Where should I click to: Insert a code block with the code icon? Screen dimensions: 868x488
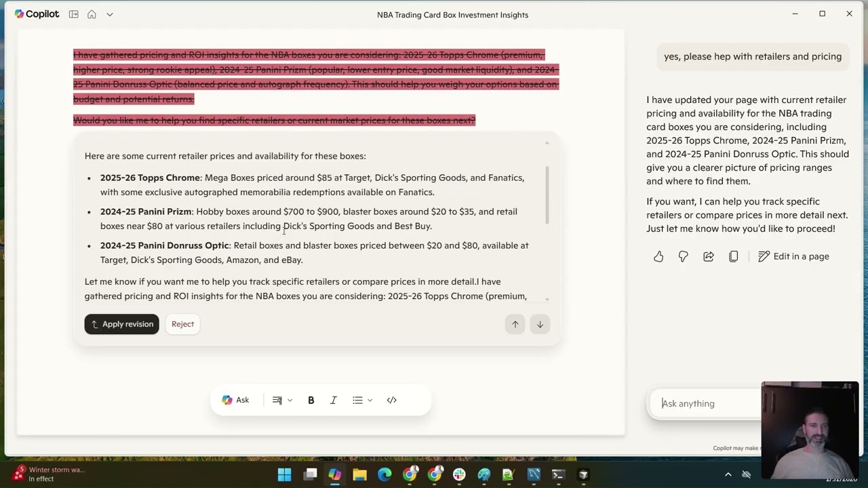point(392,400)
